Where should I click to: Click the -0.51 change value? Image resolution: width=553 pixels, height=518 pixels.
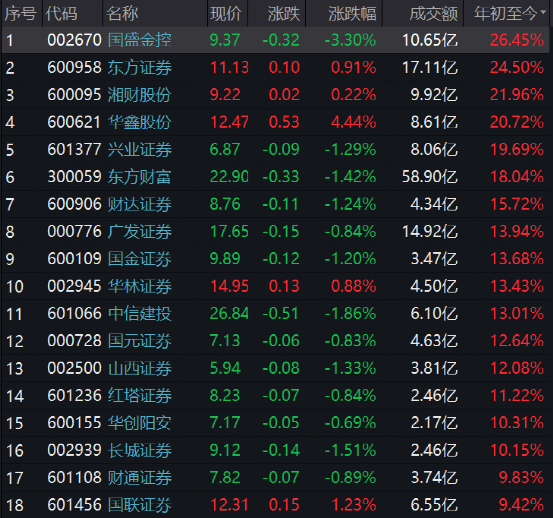click(x=281, y=313)
